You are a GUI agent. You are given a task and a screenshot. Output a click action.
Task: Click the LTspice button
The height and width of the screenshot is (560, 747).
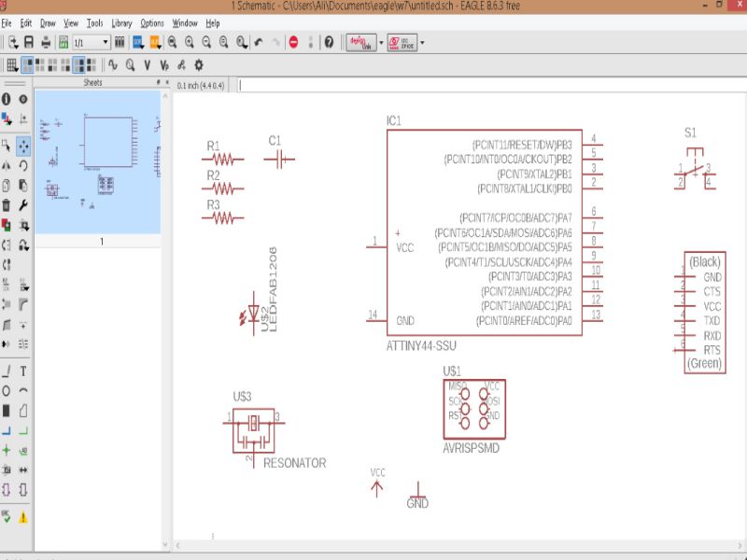(x=402, y=42)
